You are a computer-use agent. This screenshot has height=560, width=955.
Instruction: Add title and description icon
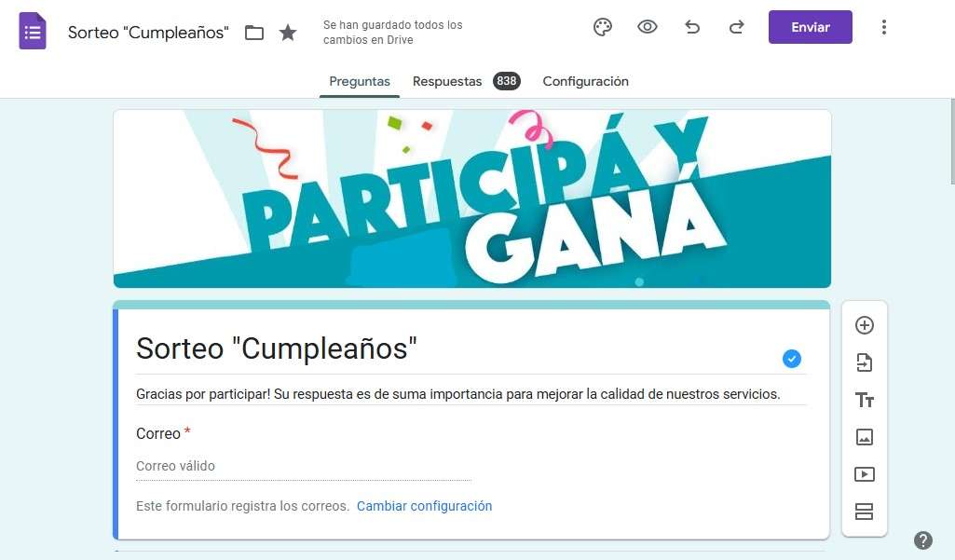point(865,400)
